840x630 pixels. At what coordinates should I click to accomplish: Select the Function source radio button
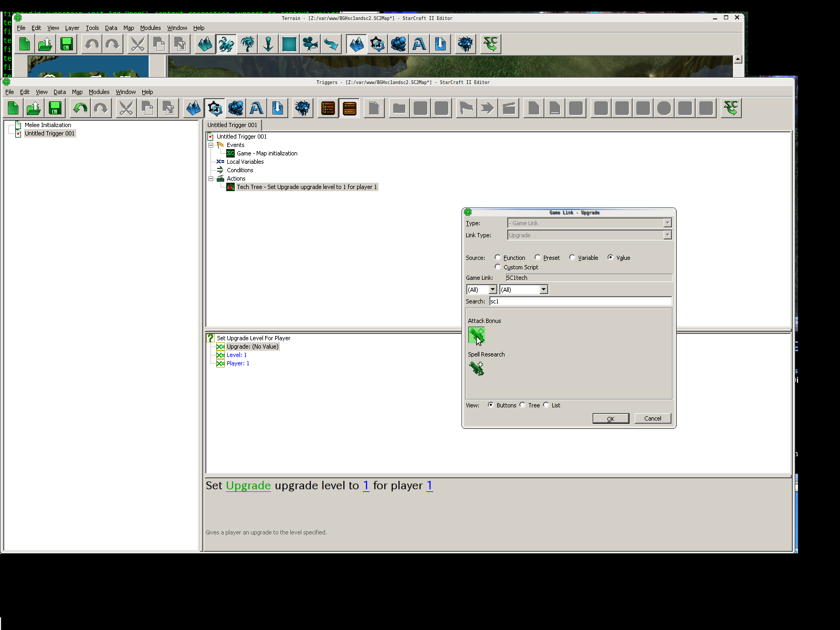(498, 257)
